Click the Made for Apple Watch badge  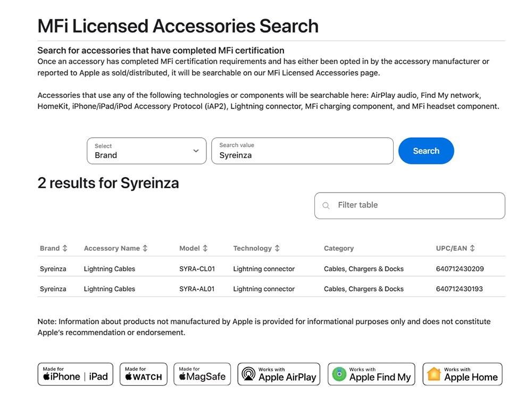coord(144,374)
